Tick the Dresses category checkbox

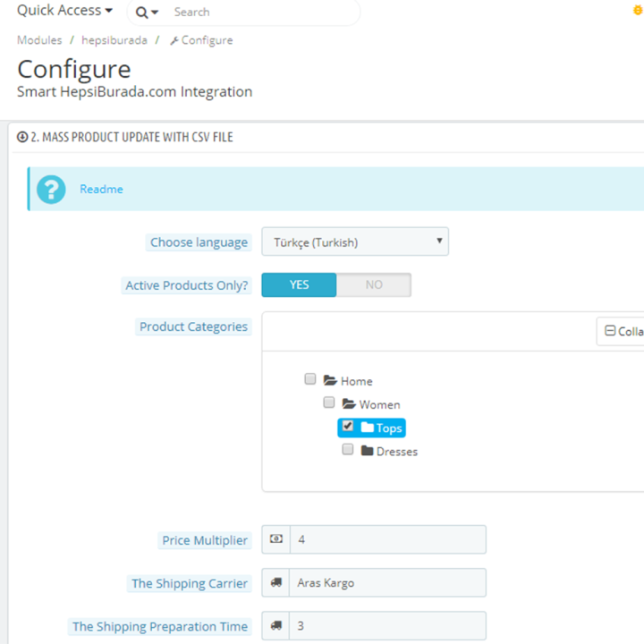point(347,449)
